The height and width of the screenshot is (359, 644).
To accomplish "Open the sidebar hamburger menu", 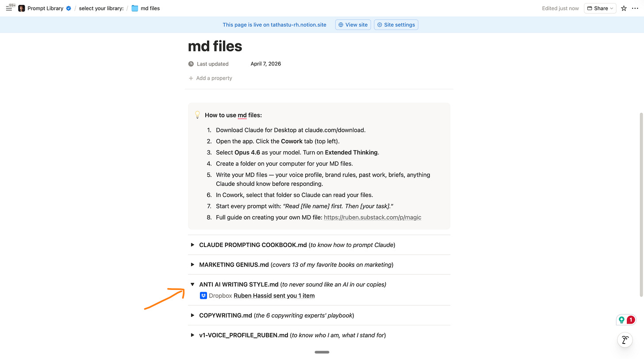I will coord(9,8).
